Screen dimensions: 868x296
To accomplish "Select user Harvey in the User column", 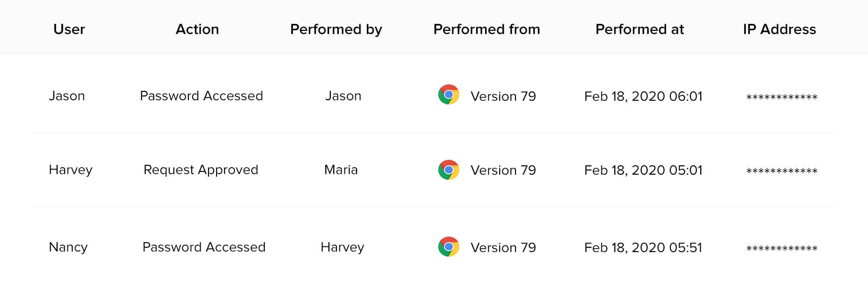I will click(70, 170).
